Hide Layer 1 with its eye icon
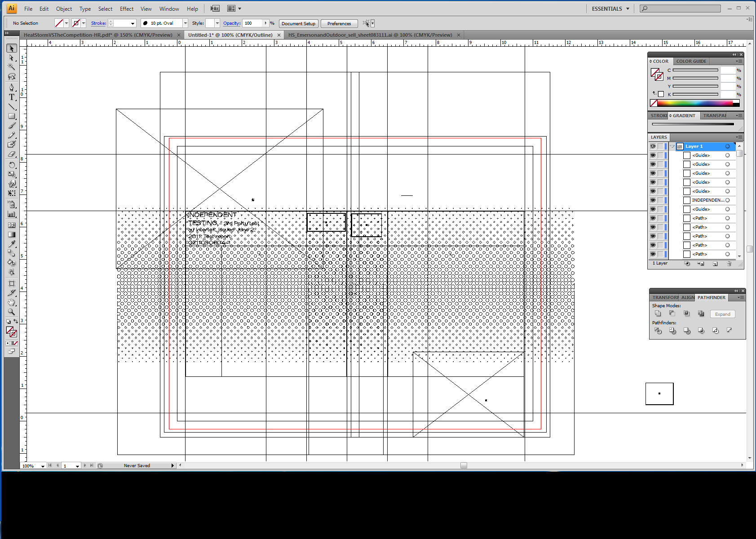The image size is (756, 539). pos(653,146)
